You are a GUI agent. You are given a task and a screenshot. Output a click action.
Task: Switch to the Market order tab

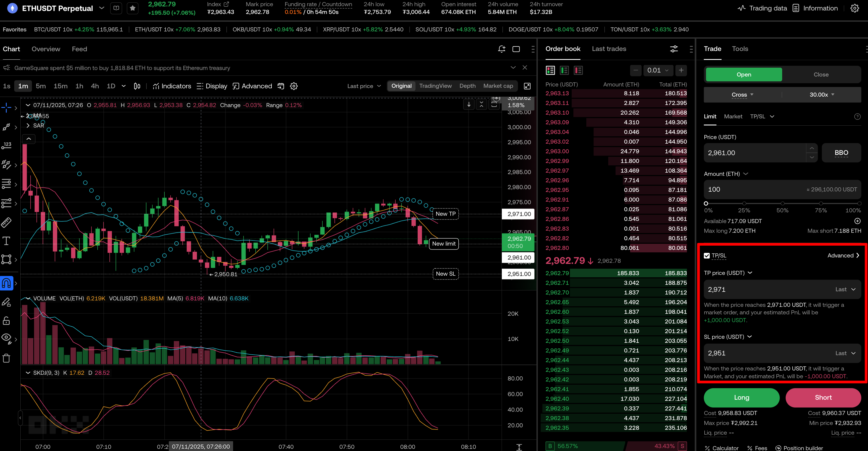coord(733,117)
